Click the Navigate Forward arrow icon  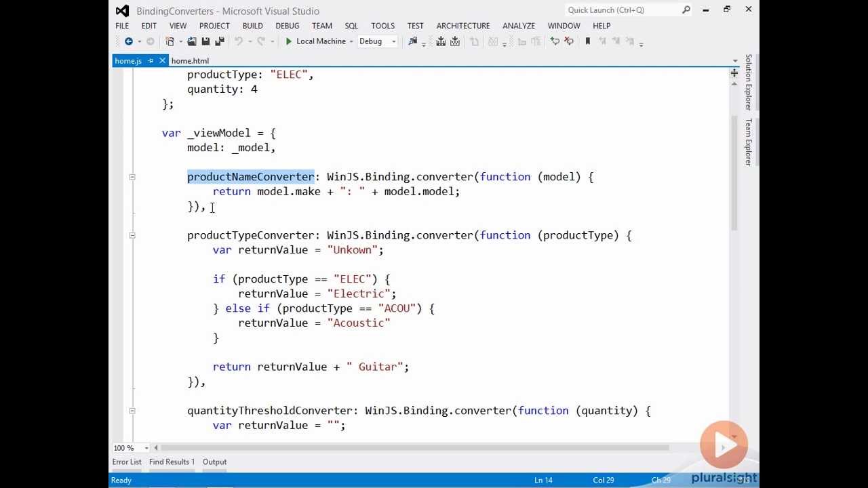click(x=150, y=41)
